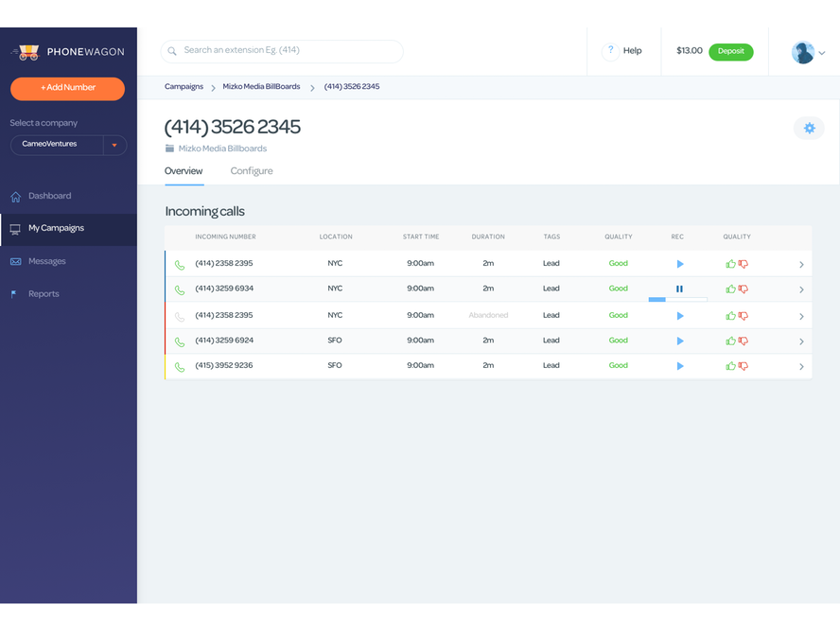Play recording for the Abandoned call
The image size is (840, 630).
(x=680, y=316)
